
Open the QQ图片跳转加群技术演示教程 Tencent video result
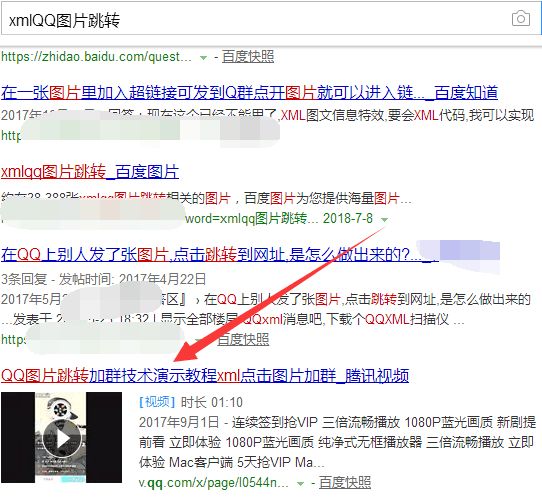pyautogui.click(x=205, y=375)
